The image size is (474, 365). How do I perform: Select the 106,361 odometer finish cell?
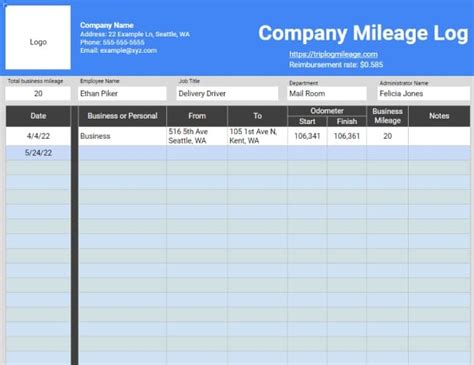coord(347,136)
